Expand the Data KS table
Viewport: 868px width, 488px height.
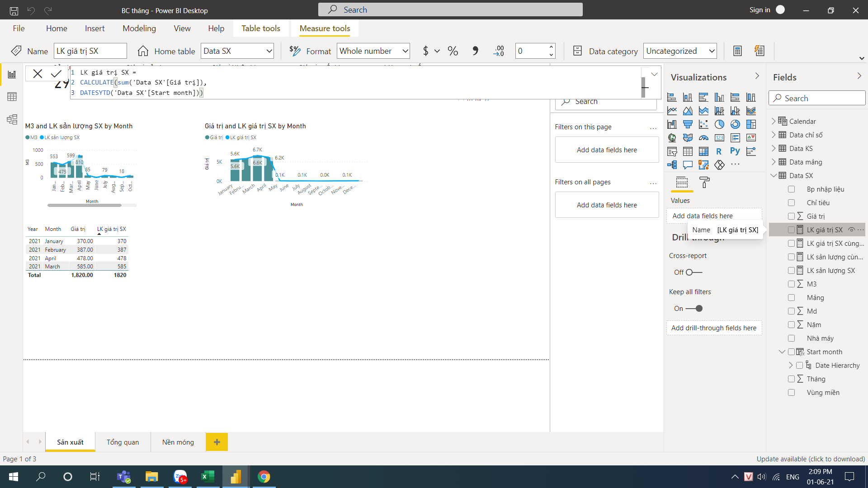point(774,148)
